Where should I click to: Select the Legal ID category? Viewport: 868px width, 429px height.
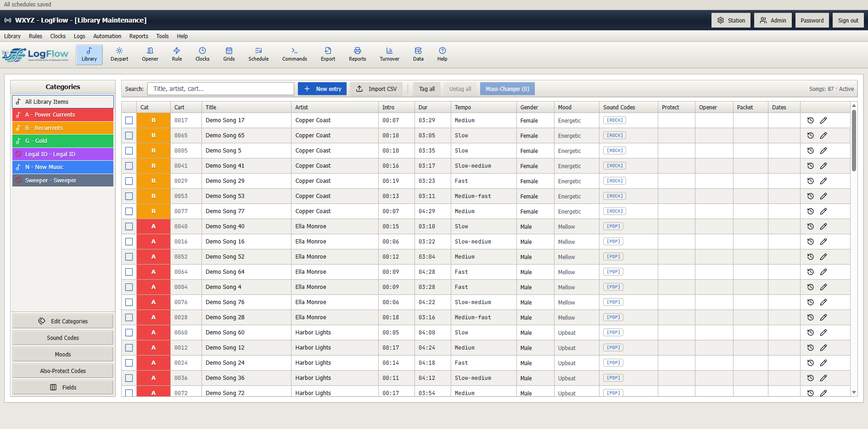click(63, 154)
